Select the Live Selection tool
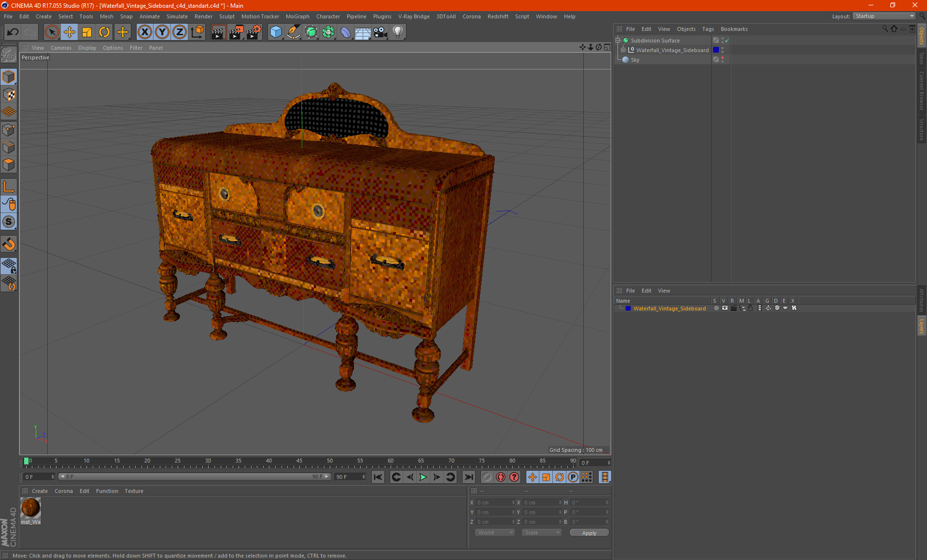Image resolution: width=927 pixels, height=560 pixels. 52,32
